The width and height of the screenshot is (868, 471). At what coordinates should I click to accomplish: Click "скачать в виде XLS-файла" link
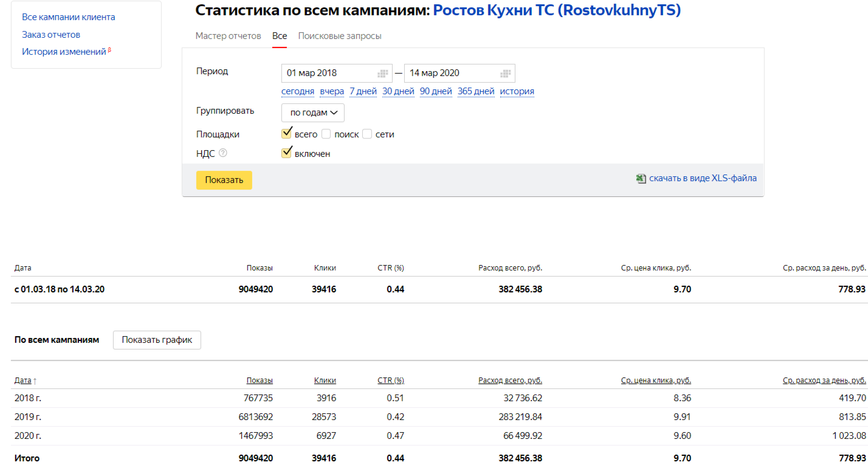tap(703, 179)
